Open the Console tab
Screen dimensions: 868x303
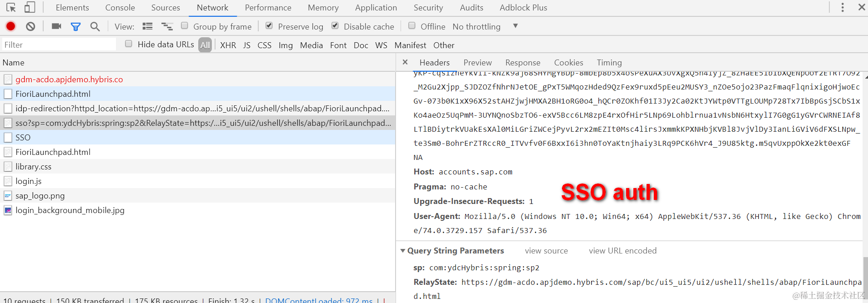point(120,8)
